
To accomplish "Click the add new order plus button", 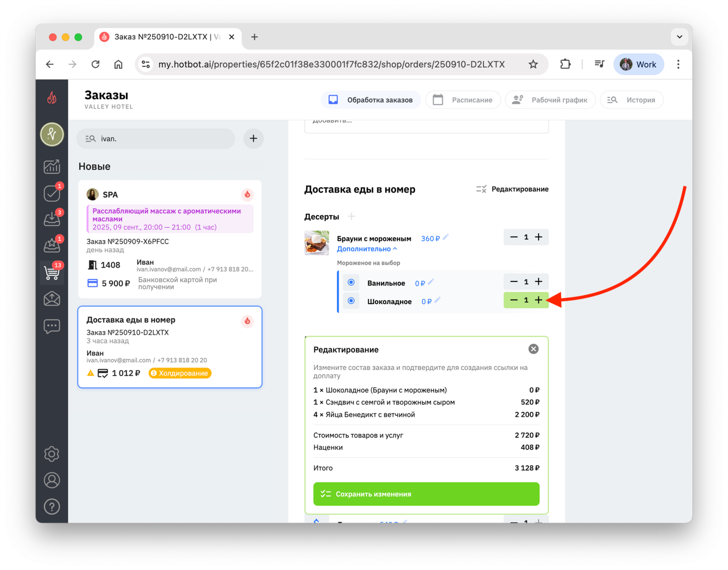I will (x=253, y=139).
